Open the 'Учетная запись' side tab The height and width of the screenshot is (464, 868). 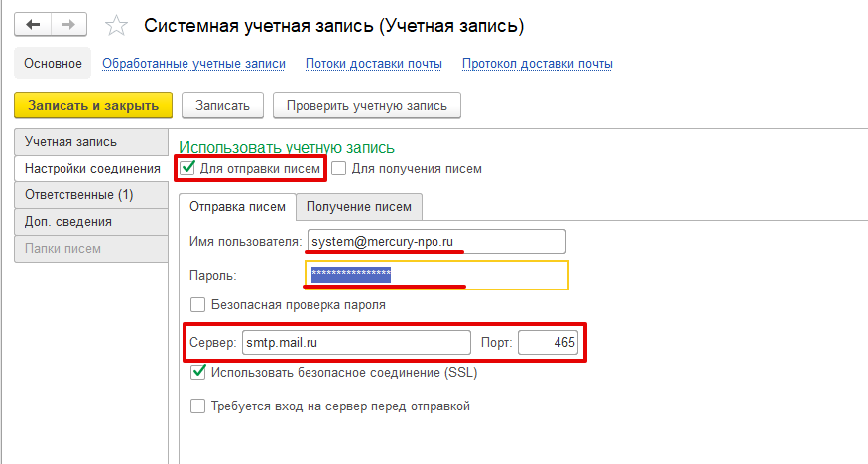pyautogui.click(x=71, y=141)
